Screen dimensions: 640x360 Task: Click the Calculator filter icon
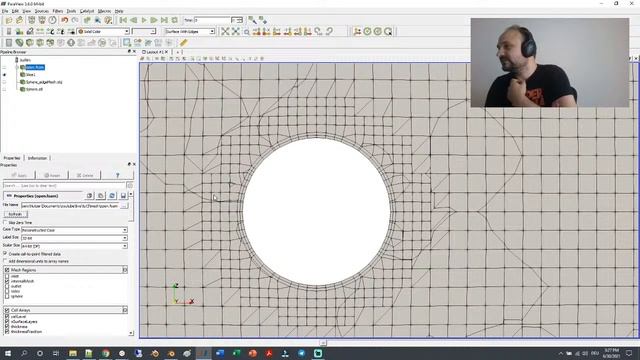9,42
